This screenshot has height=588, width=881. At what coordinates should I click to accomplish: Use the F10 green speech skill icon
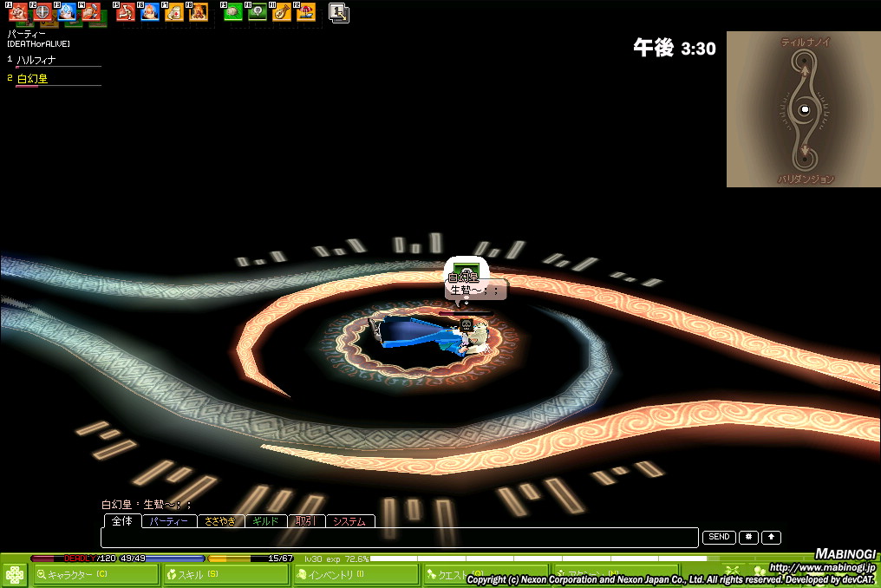[258, 12]
